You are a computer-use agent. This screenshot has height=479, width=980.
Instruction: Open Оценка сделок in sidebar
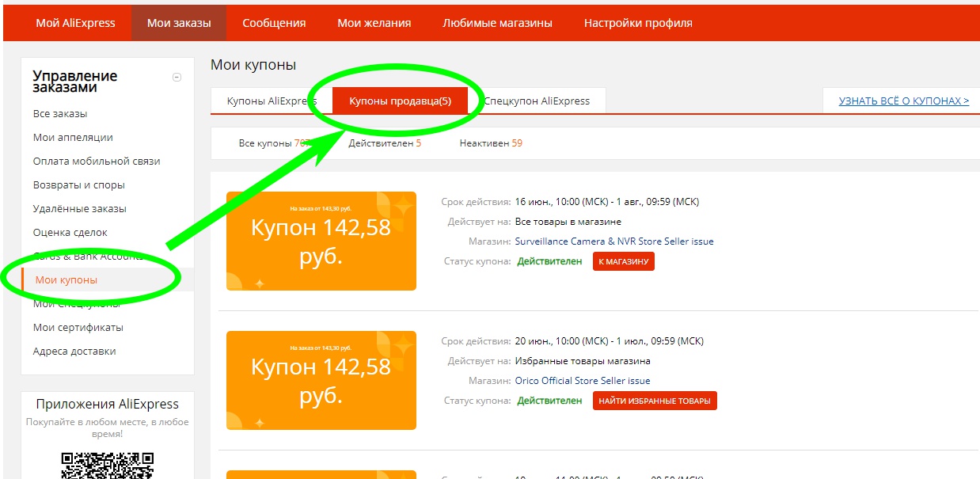[70, 232]
